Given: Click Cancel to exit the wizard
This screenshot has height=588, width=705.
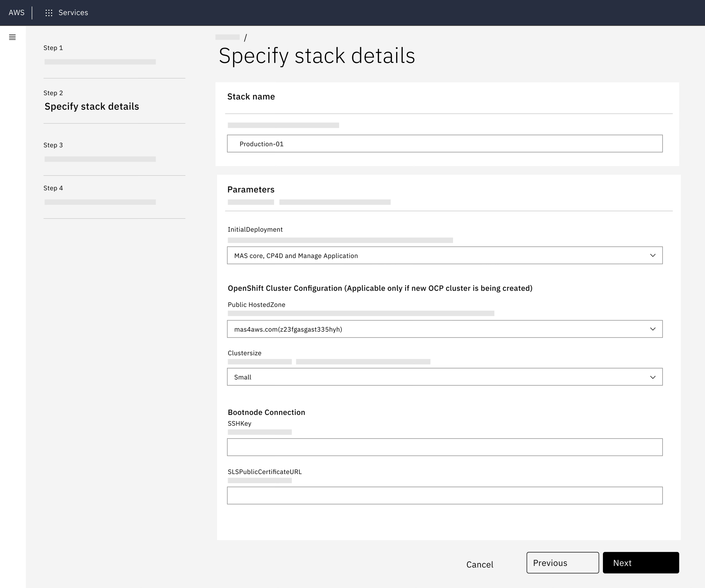Looking at the screenshot, I should 479,564.
